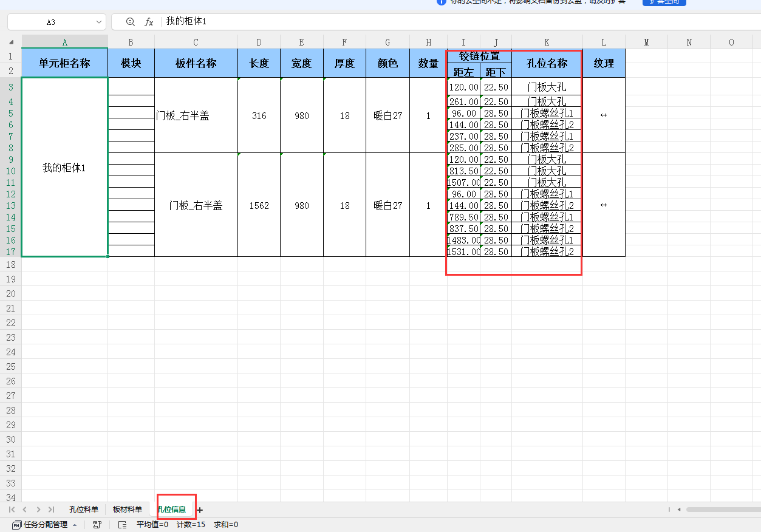Click the select-all triangle above row 1

coord(10,42)
